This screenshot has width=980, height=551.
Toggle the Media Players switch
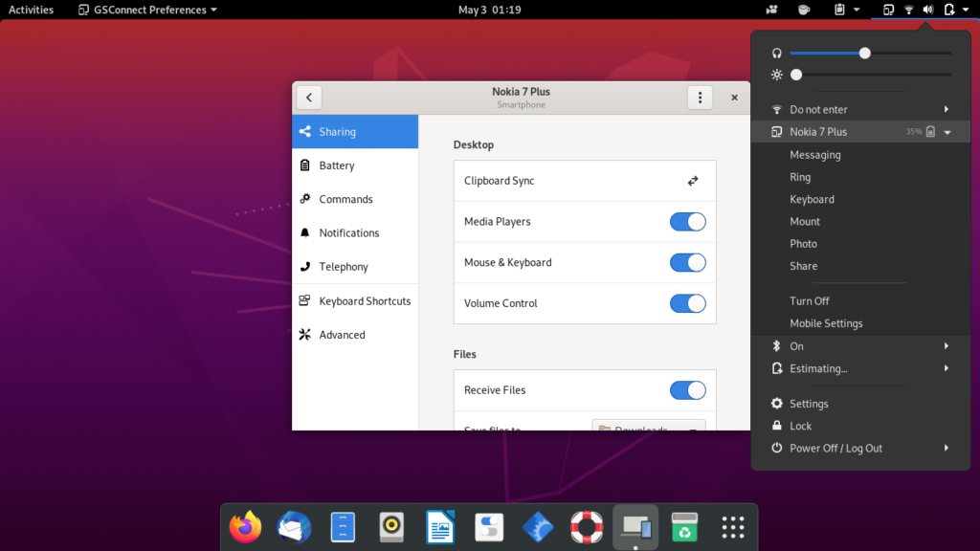(x=687, y=222)
